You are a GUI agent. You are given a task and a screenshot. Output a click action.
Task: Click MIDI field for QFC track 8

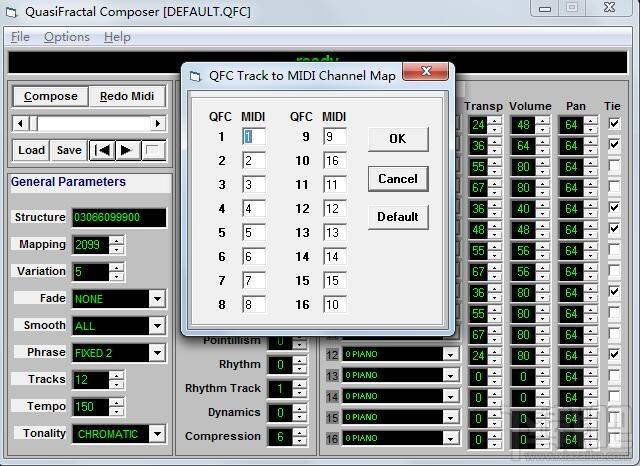pyautogui.click(x=253, y=304)
